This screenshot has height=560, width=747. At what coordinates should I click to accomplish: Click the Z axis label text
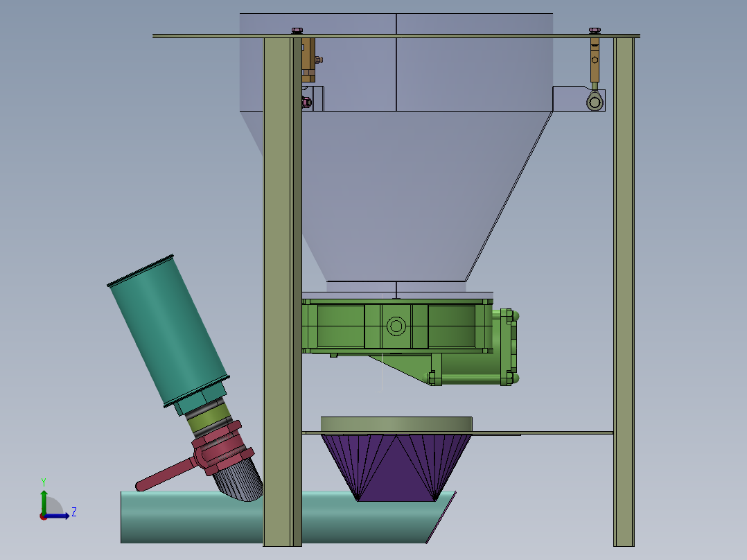pos(74,512)
